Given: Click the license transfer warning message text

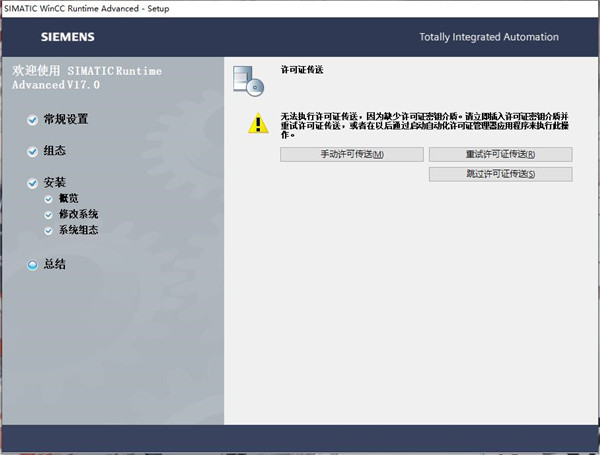Looking at the screenshot, I should tap(425, 126).
